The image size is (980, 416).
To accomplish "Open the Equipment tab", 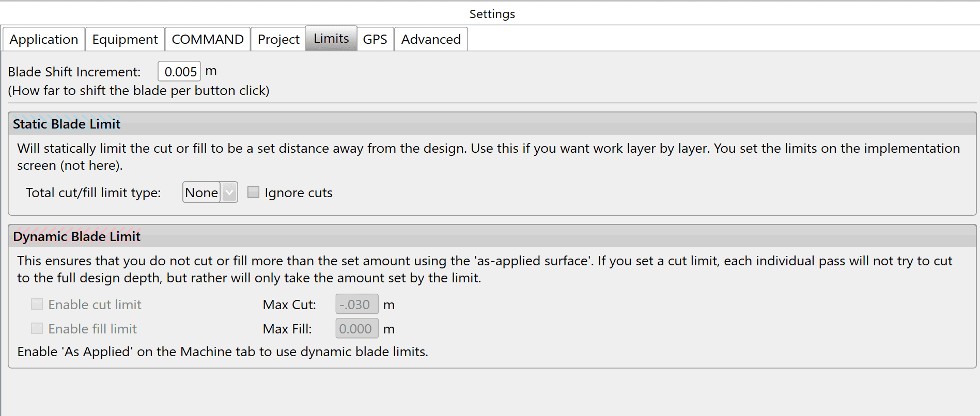I will pos(125,39).
